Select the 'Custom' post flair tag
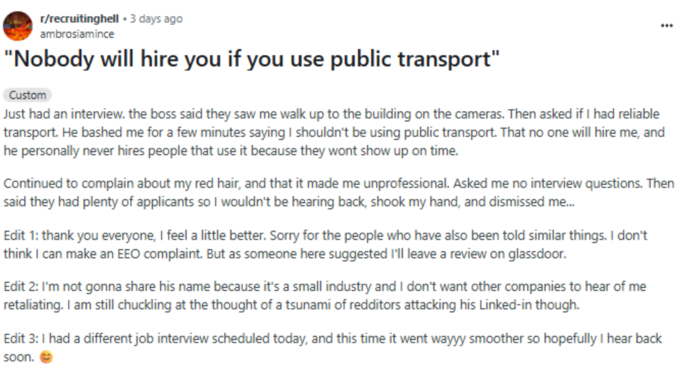Image resolution: width=680 pixels, height=383 pixels. point(27,95)
